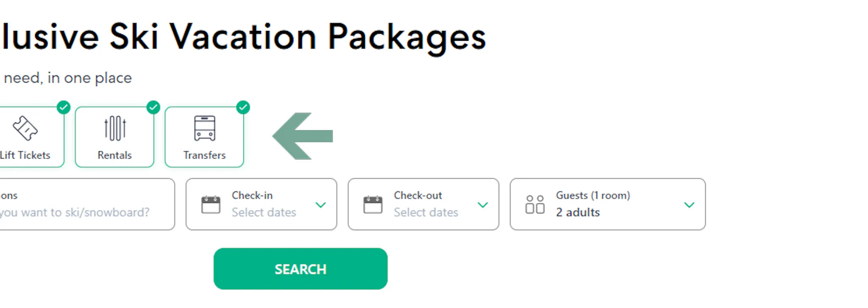Click the 2 adults guest summary
Screen dimensions: 868x308
pos(577,212)
